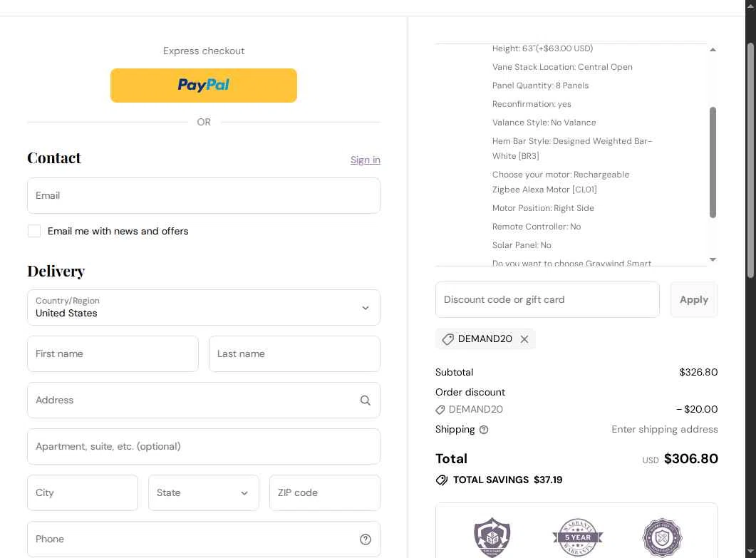756x558 pixels.
Task: Select the First name field
Action: pyautogui.click(x=113, y=354)
